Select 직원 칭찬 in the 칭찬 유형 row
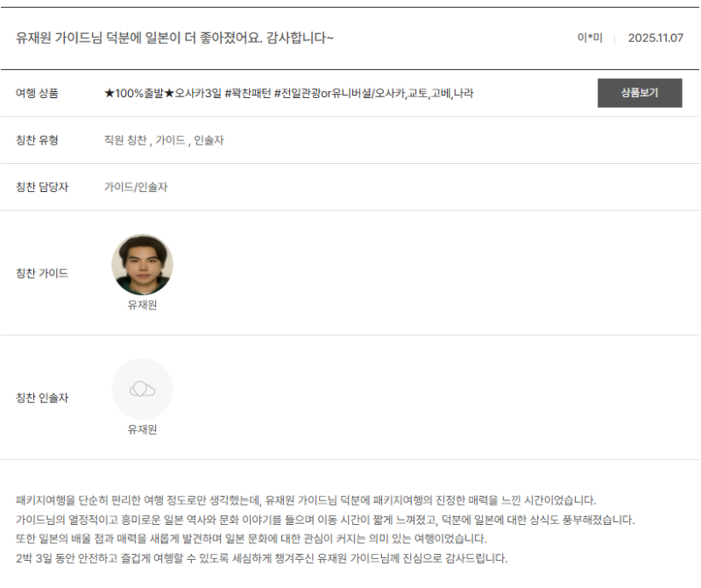This screenshot has height=588, width=701. 124,140
